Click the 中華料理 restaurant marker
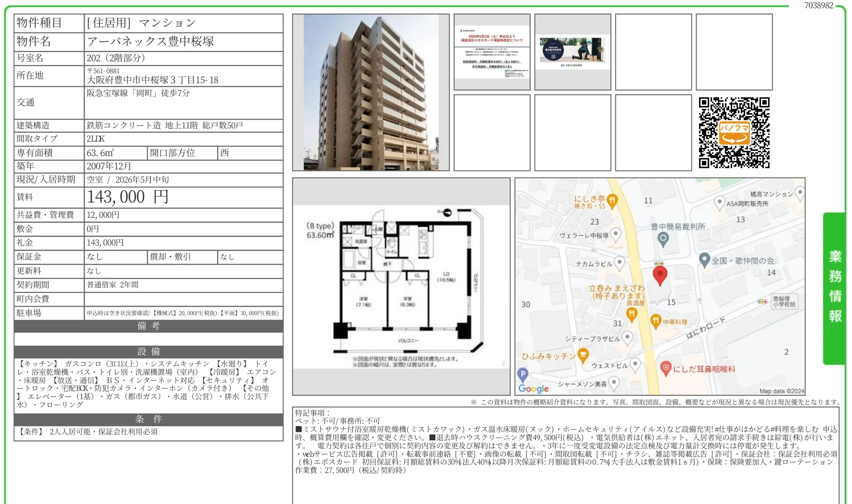 pos(655,320)
